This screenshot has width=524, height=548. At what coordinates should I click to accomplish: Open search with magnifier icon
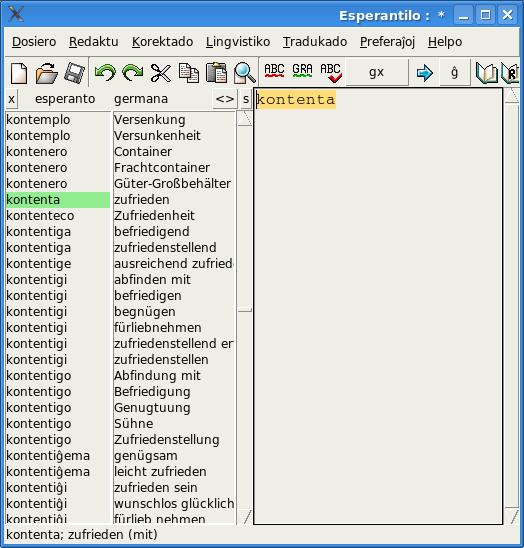point(244,73)
